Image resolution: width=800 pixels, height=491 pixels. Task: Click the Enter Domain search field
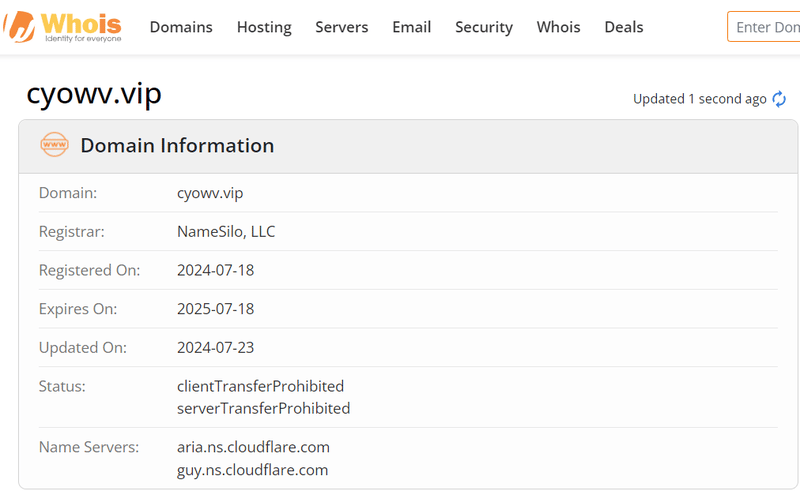[x=764, y=27]
